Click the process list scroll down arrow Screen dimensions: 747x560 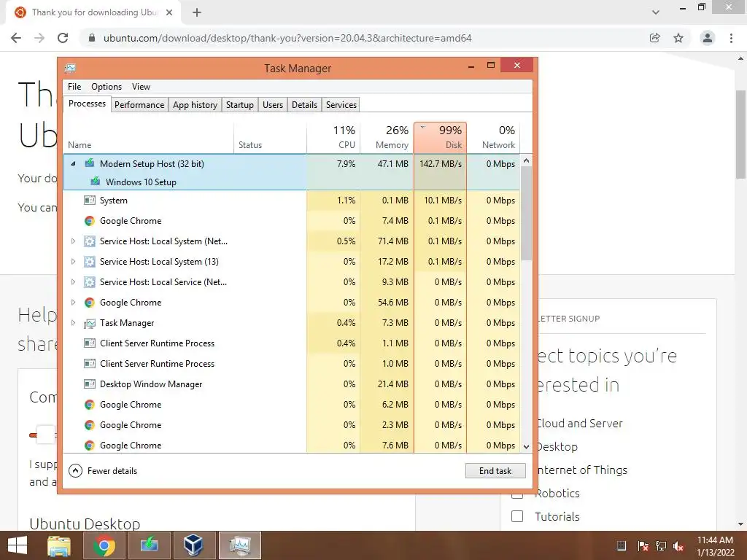[526, 447]
